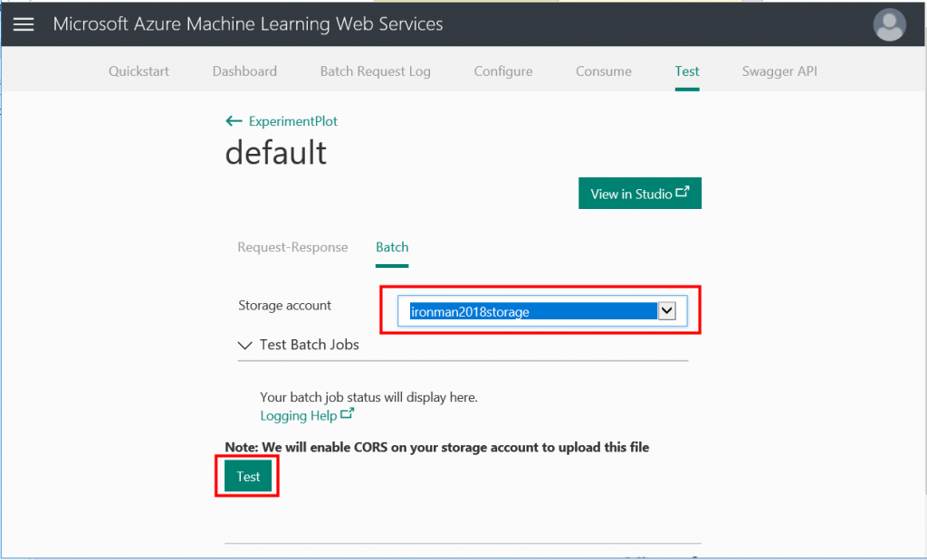Image resolution: width=927 pixels, height=560 pixels.
Task: Open the Swagger API tab
Action: [779, 71]
